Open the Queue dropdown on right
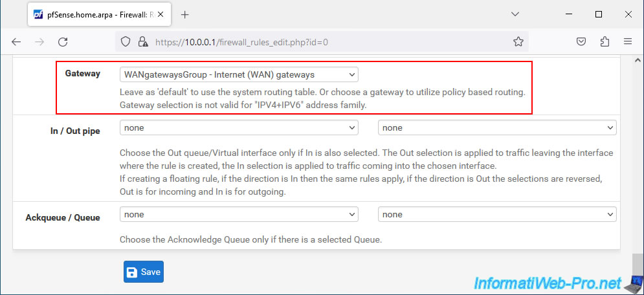 click(497, 214)
